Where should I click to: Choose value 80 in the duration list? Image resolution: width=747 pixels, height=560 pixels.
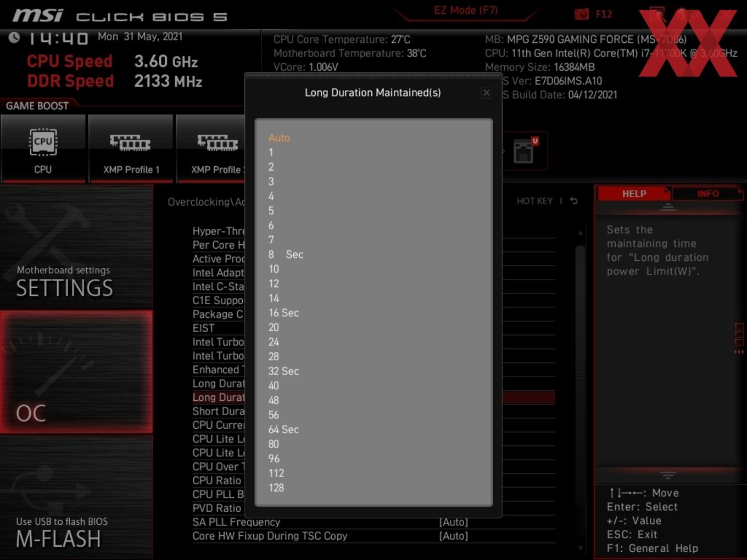click(x=274, y=444)
